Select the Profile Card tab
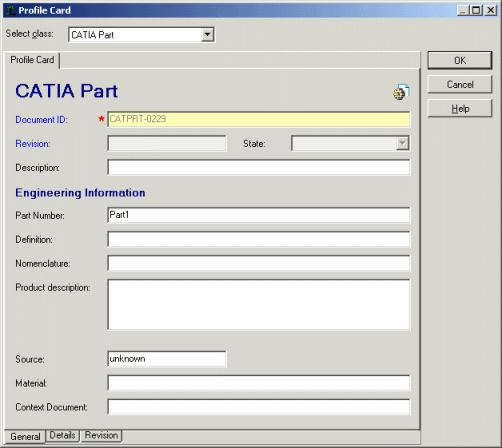This screenshot has height=448, width=502. [x=32, y=60]
